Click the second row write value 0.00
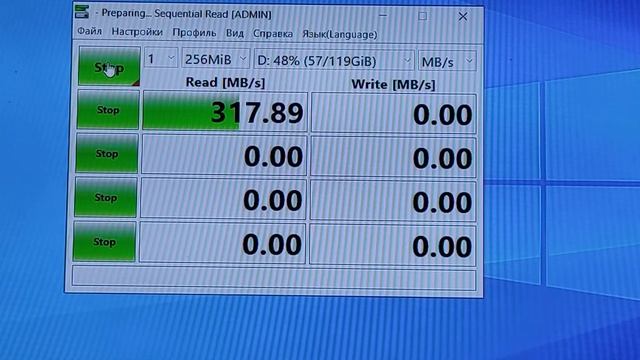Screen dimensions: 640x360 (x=393, y=158)
